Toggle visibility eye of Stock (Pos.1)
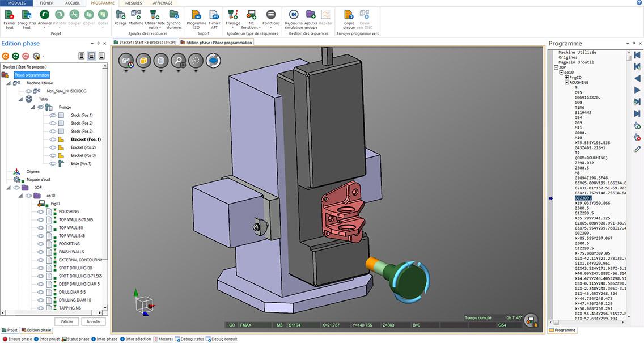 [x=52, y=115]
